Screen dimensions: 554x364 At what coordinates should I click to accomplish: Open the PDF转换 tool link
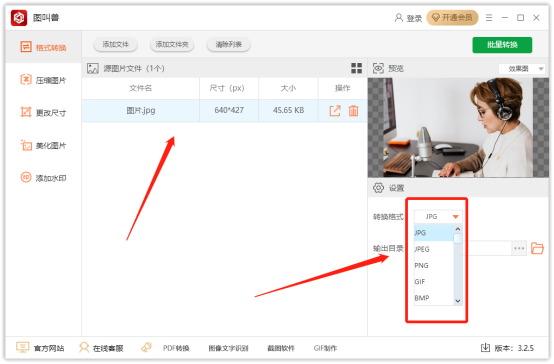pyautogui.click(x=176, y=348)
